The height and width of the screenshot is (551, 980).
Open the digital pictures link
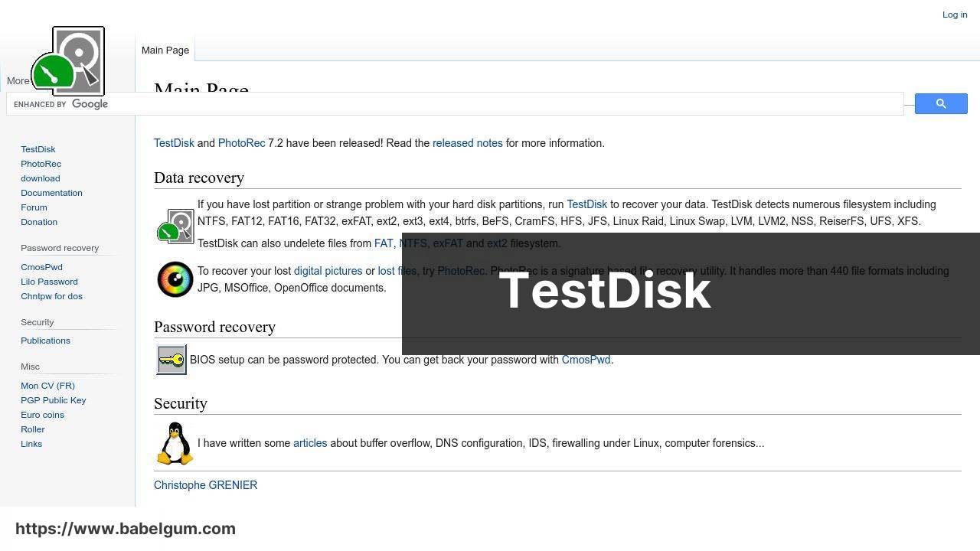pyautogui.click(x=328, y=271)
